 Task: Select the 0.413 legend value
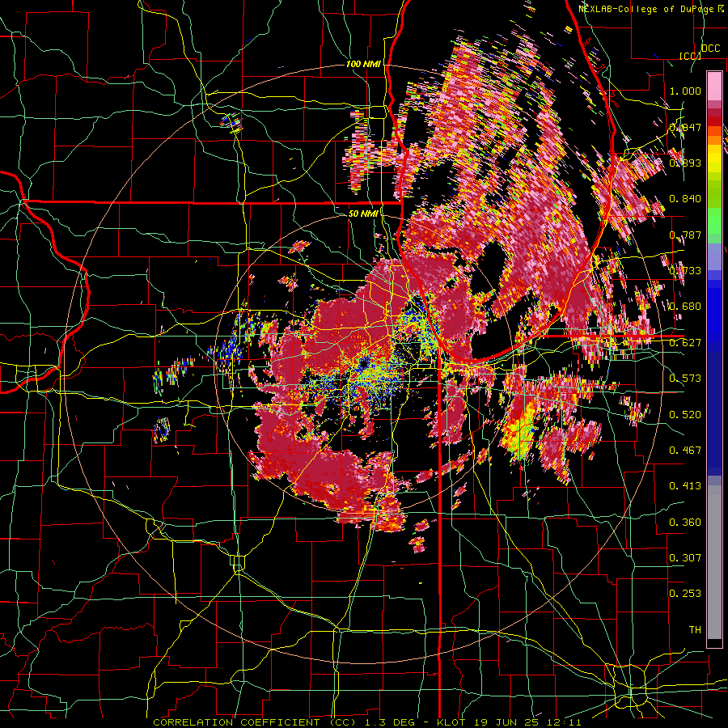pyautogui.click(x=685, y=486)
